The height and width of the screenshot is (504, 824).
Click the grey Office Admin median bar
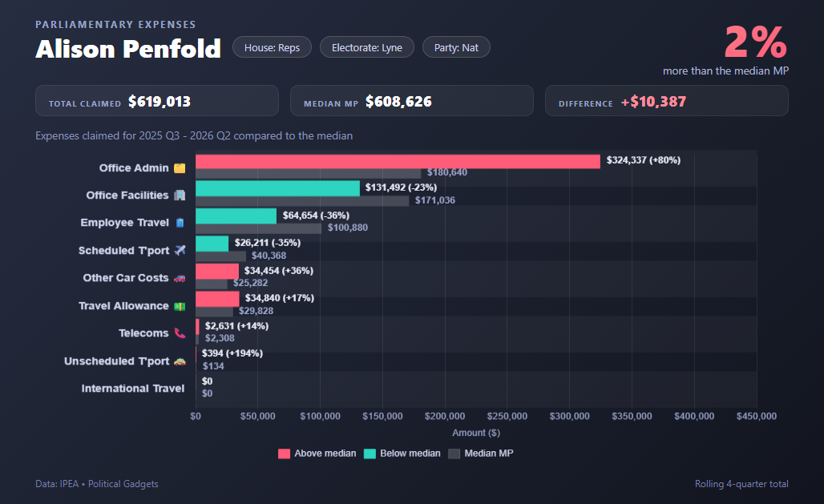pos(308,173)
